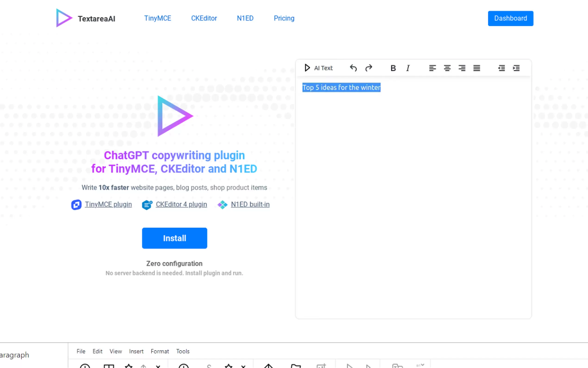Open the Dashboard button
The height and width of the screenshot is (368, 588).
pyautogui.click(x=510, y=18)
